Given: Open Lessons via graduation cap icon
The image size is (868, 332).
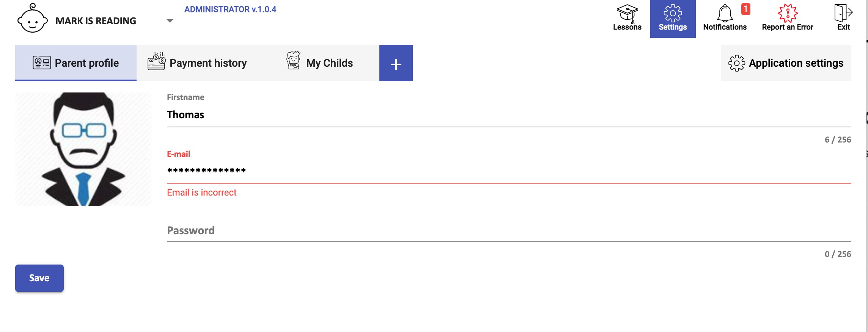Looking at the screenshot, I should coord(627,13).
